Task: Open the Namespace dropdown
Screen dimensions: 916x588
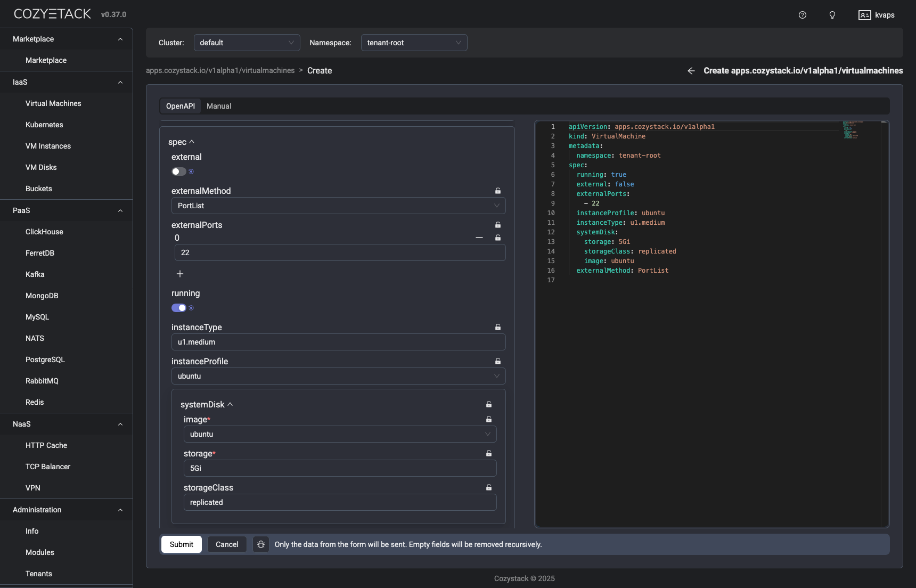Action: click(x=414, y=43)
